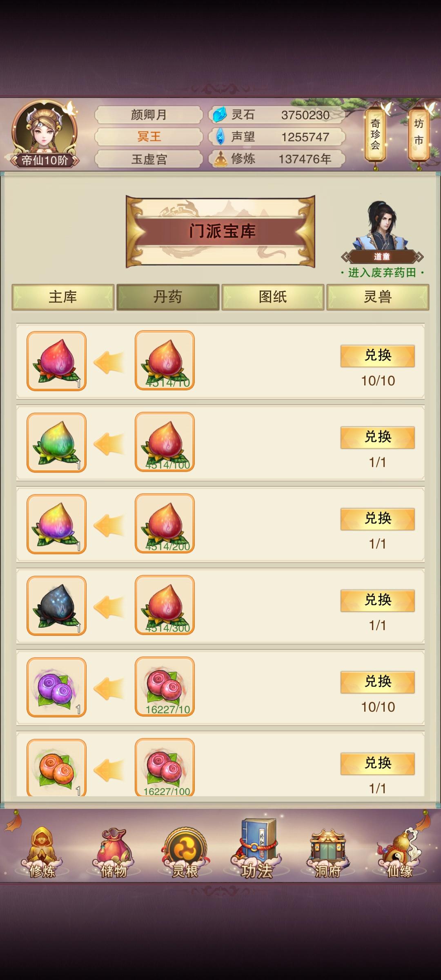Open the 修炼 cultivation icon
Viewport: 441px width, 980px height.
[x=42, y=853]
